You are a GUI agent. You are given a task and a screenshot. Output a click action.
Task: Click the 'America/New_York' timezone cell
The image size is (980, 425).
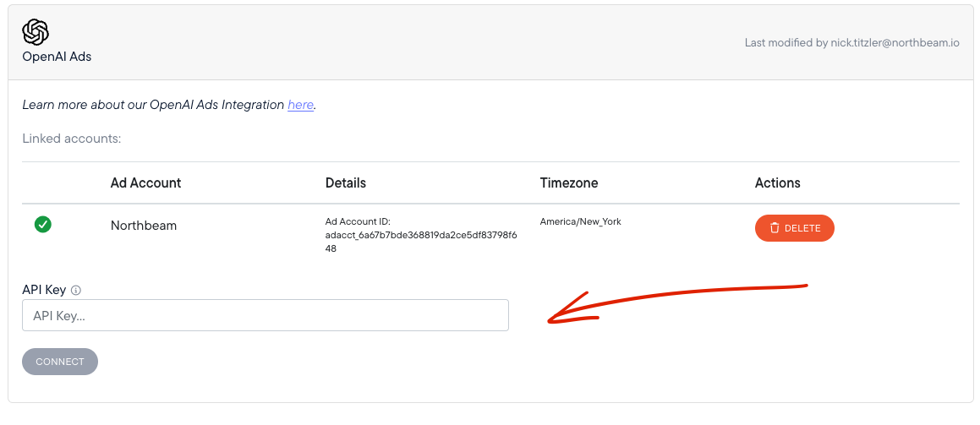pyautogui.click(x=581, y=221)
